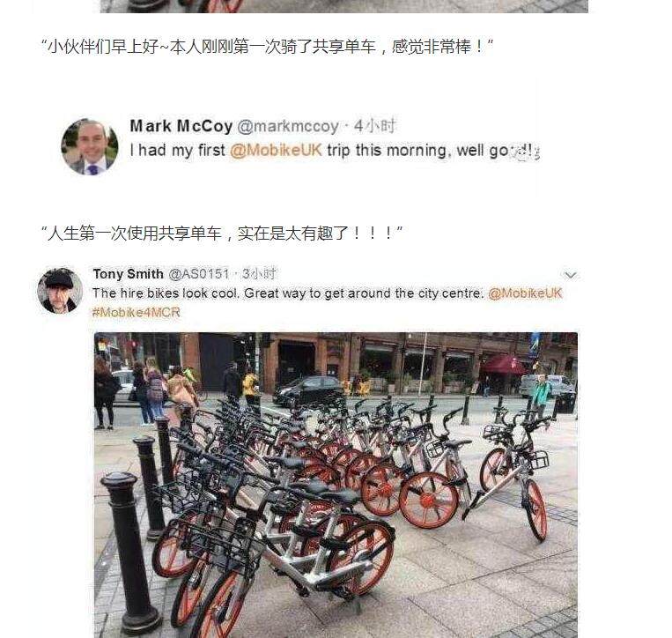The height and width of the screenshot is (638, 672).
Task: Open @MobikeUK mention in Tony's tweet
Action: 525,293
